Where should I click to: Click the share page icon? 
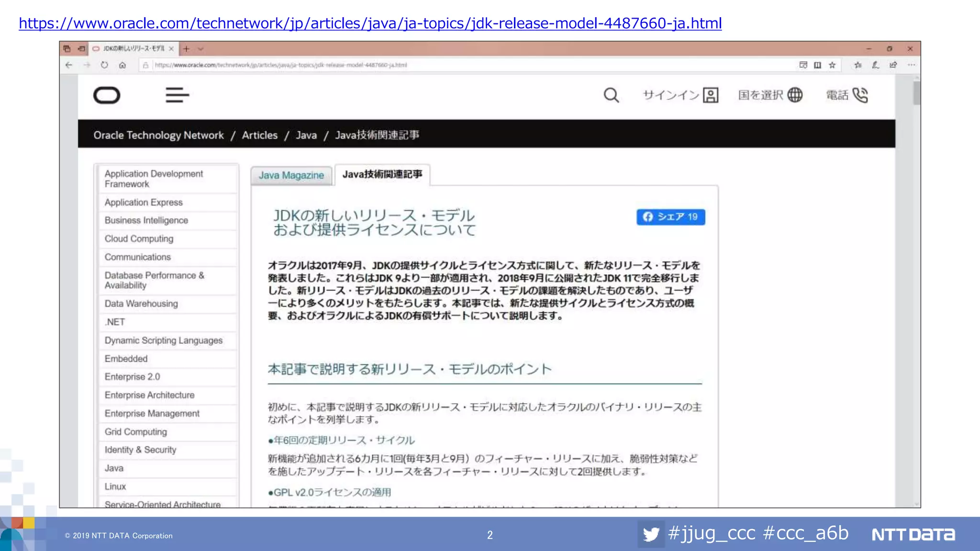tap(893, 65)
